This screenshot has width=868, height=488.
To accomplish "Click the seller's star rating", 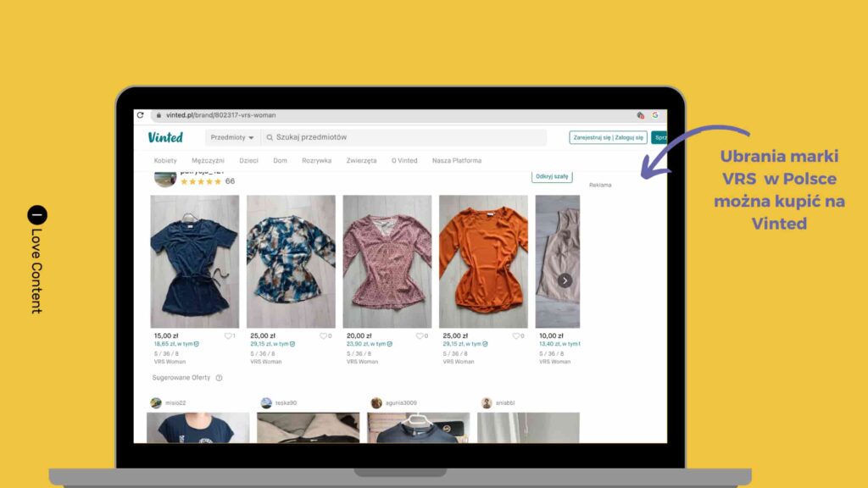I will [x=200, y=180].
